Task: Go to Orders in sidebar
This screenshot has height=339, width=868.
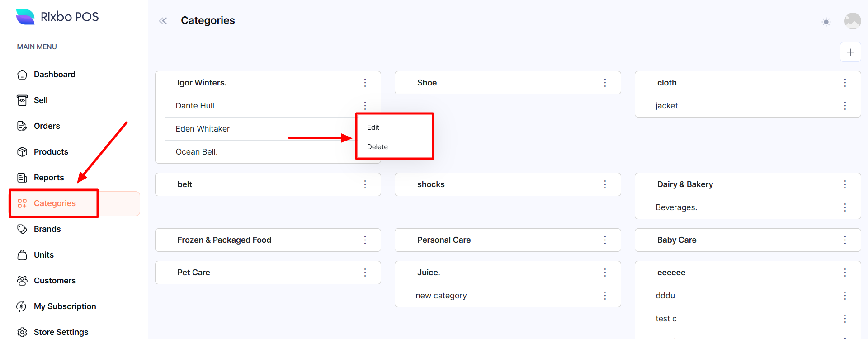Action: 47,126
